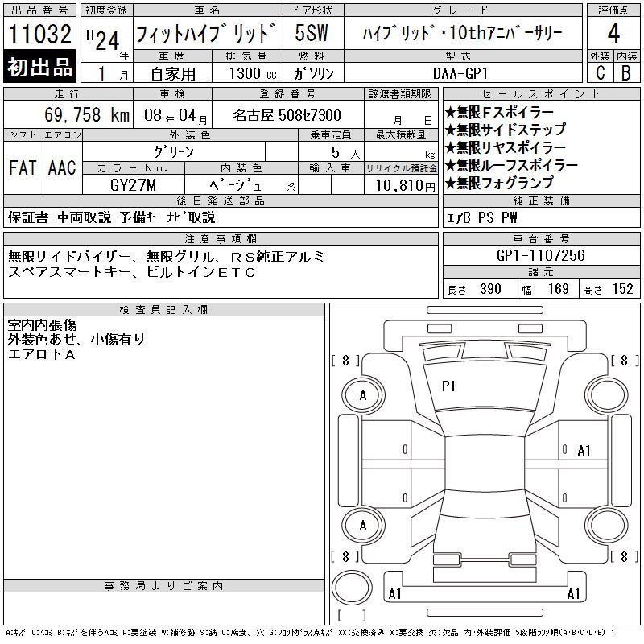The image size is (644, 644).
Task: Click the length value 390
Action: coord(490,289)
